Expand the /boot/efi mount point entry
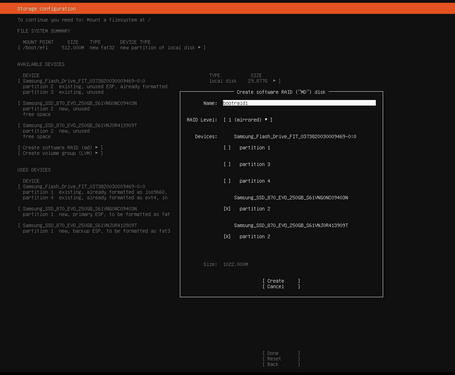Screen dimensions: 455x375 click(112, 48)
